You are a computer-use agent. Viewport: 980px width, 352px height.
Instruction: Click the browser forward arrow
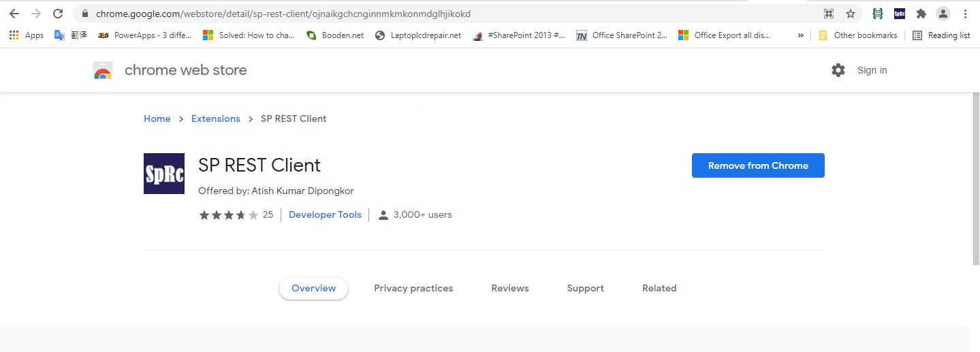36,14
